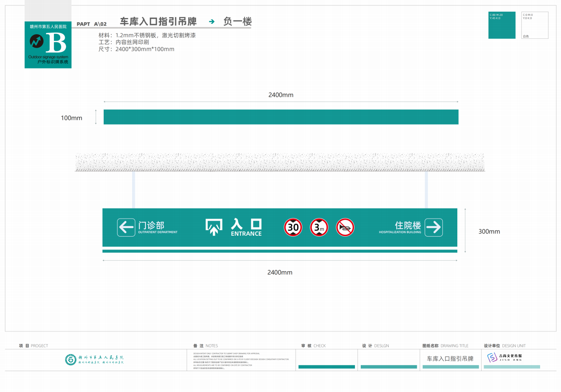561x392 pixels.
Task: Click the 工艺：内容丝网印刷 line
Action: pyautogui.click(x=124, y=42)
